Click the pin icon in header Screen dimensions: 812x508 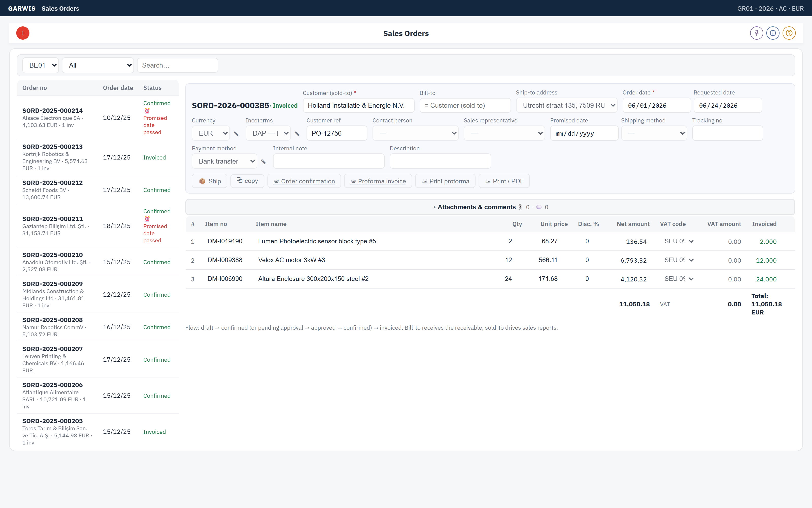point(756,33)
